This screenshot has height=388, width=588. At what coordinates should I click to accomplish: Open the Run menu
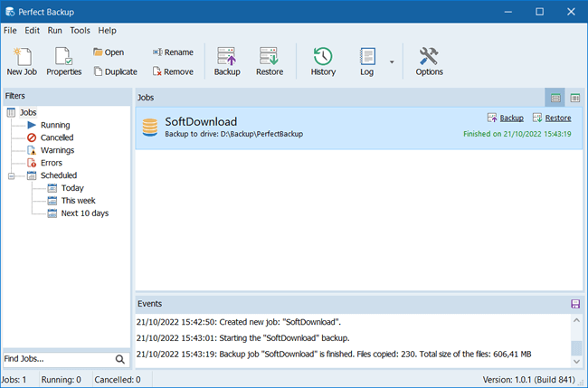pos(55,30)
